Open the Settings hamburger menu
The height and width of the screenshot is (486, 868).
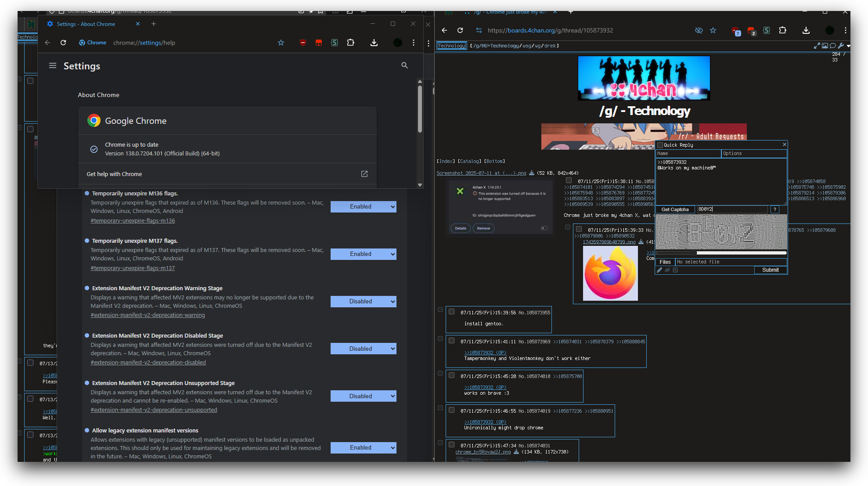[x=53, y=66]
